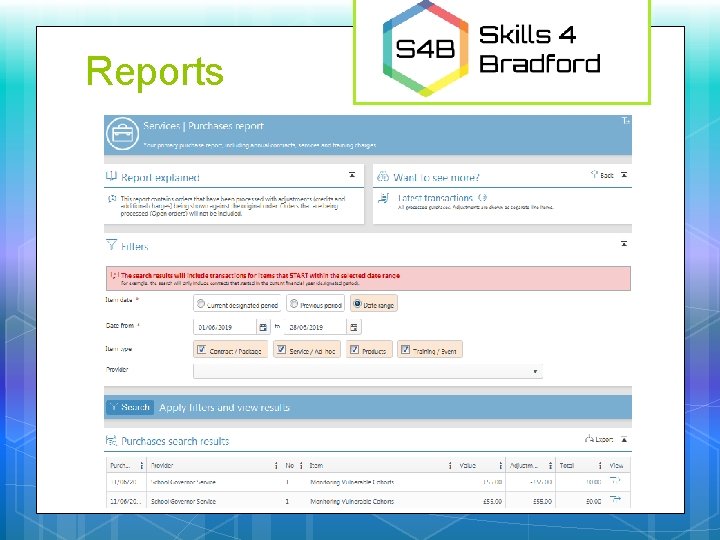
Task: Toggle Service / Ad hoc checkbox
Action: tap(281, 349)
